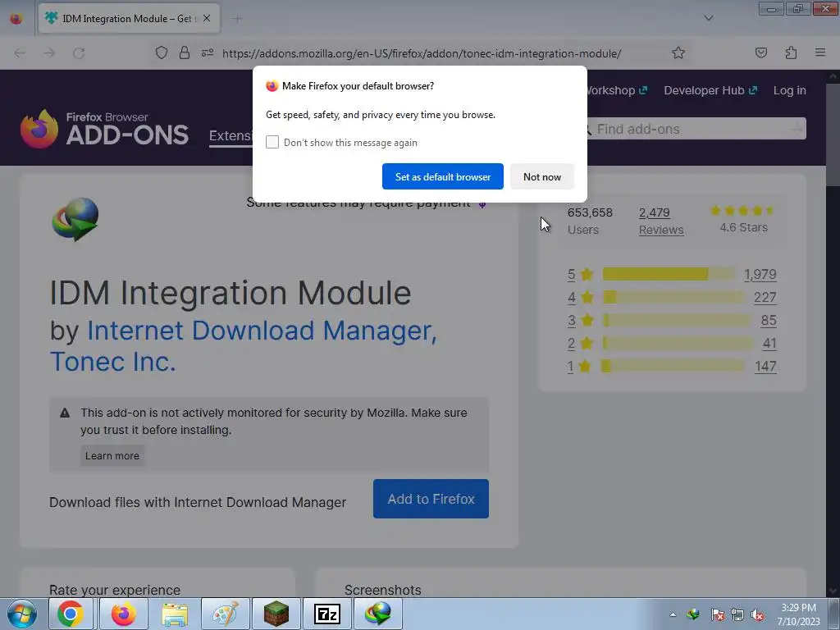Open the Developer Hub link
The image size is (840, 630).
[710, 90]
